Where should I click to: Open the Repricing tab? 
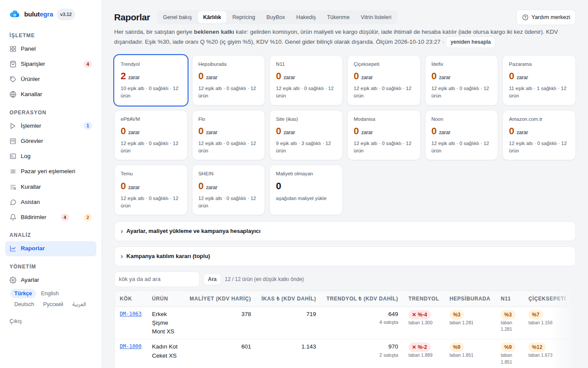point(244,17)
